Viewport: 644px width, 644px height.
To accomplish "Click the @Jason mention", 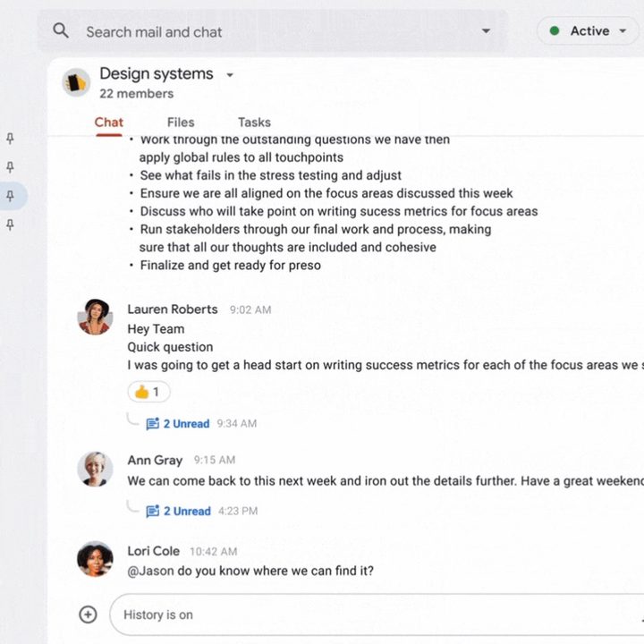I will (150, 571).
